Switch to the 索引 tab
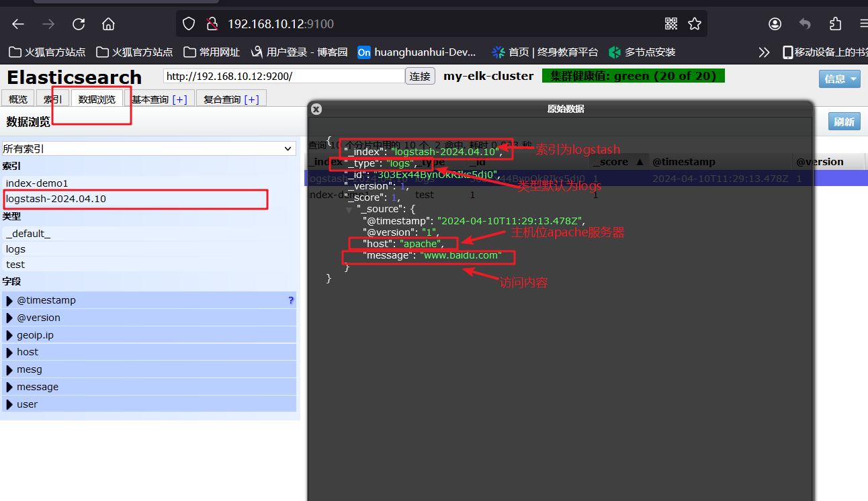The image size is (868, 501). (x=52, y=99)
